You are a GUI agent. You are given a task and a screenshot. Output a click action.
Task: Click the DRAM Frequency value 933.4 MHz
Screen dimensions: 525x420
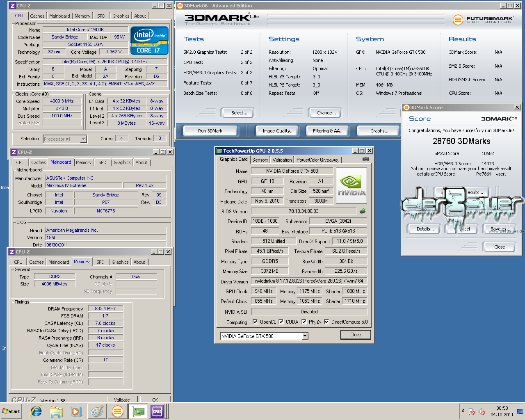(105, 308)
